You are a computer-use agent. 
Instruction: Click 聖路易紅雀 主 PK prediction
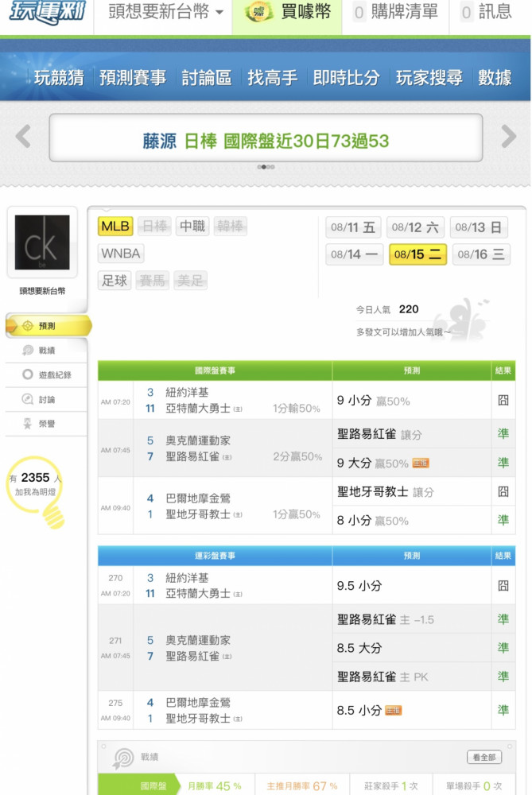point(382,677)
